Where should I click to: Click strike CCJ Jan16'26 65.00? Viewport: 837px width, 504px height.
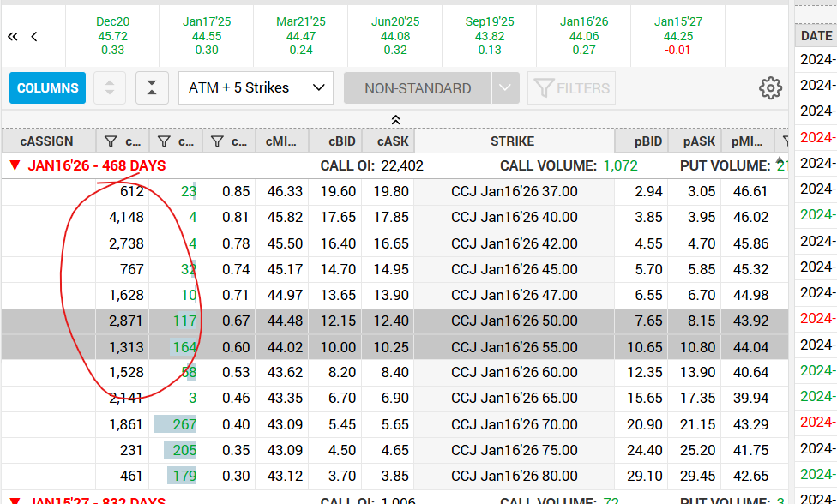514,398
